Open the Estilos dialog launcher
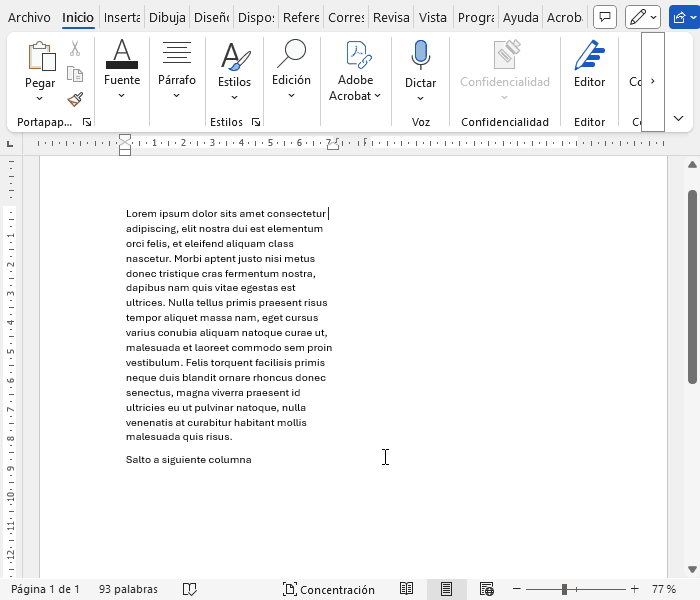The width and height of the screenshot is (700, 600). click(256, 122)
